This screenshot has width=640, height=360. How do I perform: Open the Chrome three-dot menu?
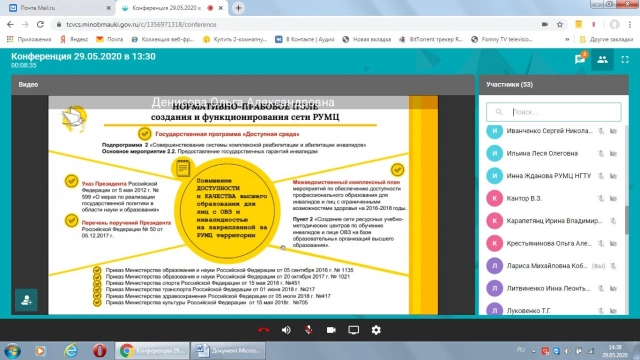click(x=630, y=24)
